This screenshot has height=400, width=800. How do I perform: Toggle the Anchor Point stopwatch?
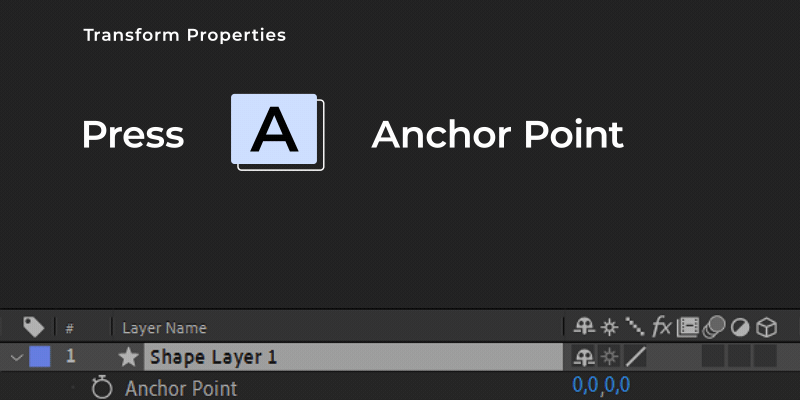coord(102,388)
